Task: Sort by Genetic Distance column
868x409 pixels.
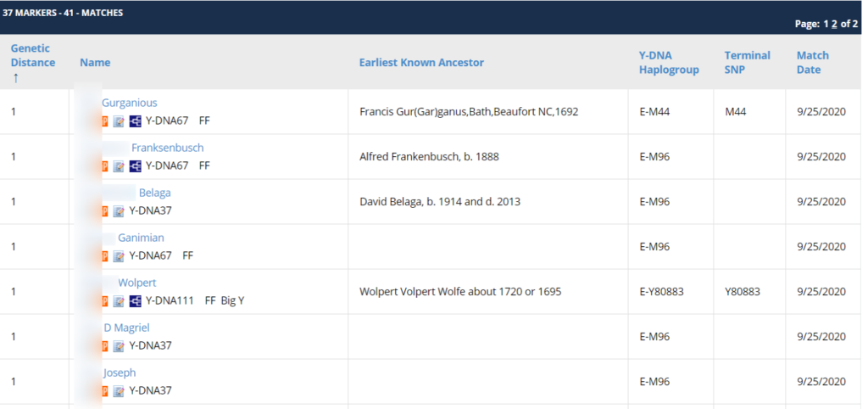Action: (33, 55)
